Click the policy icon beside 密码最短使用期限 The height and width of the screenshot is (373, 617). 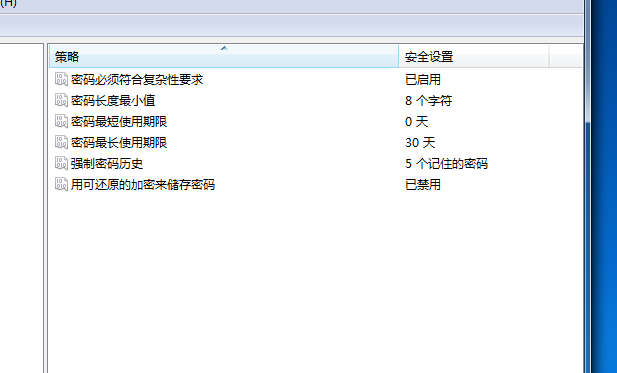pos(61,121)
